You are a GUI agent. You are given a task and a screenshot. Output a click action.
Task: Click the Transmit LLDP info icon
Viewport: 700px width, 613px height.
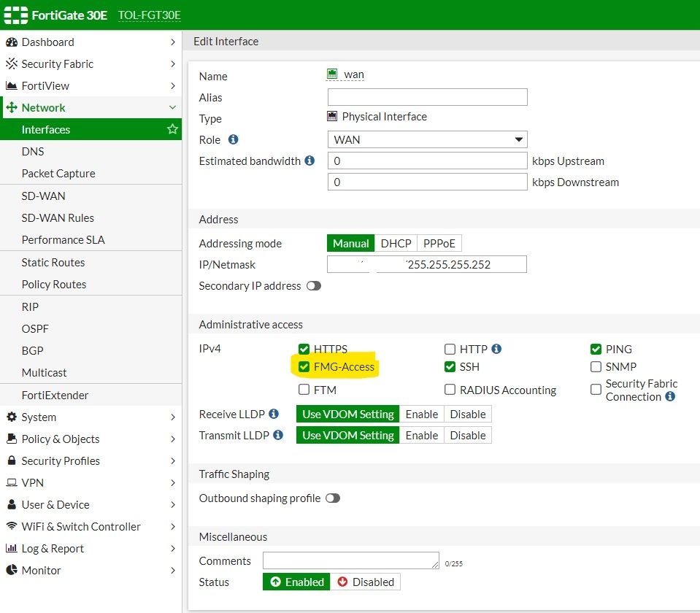277,435
